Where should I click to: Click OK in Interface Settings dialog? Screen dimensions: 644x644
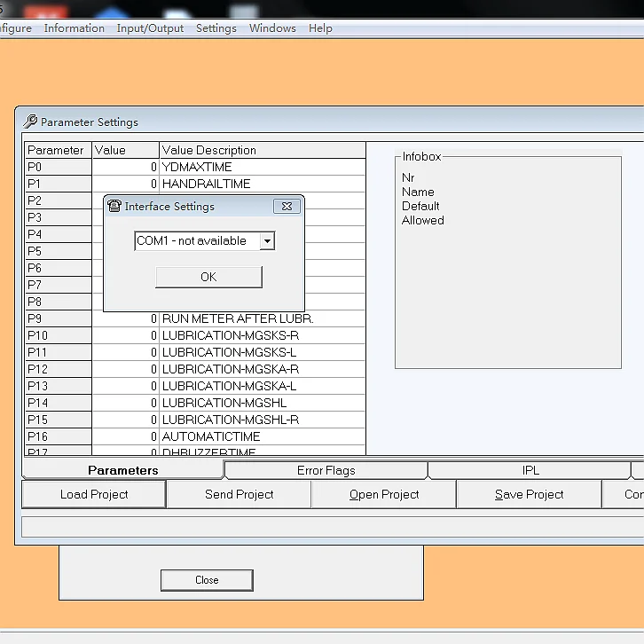point(208,277)
